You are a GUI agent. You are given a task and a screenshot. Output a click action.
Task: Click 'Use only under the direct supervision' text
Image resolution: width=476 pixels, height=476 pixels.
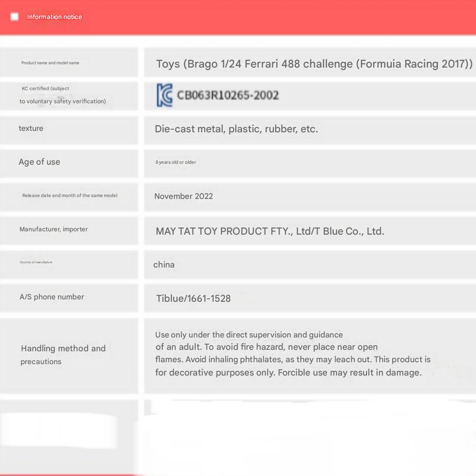(x=249, y=335)
